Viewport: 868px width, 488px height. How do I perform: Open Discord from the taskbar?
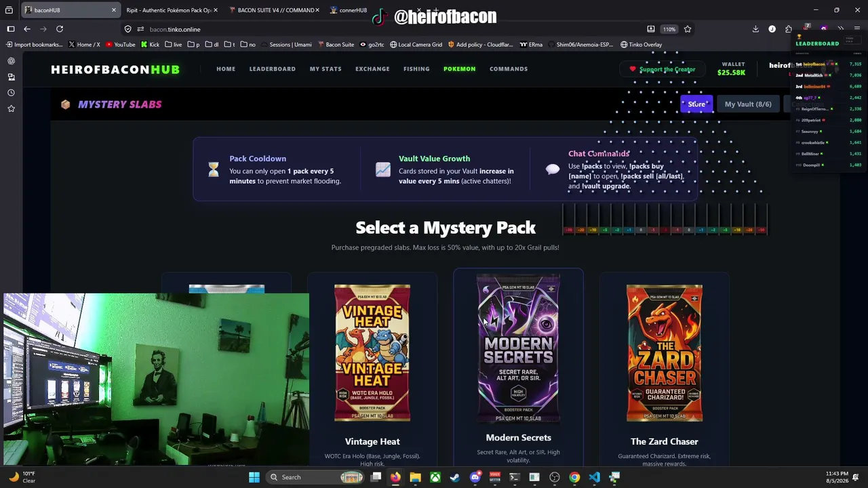(475, 477)
